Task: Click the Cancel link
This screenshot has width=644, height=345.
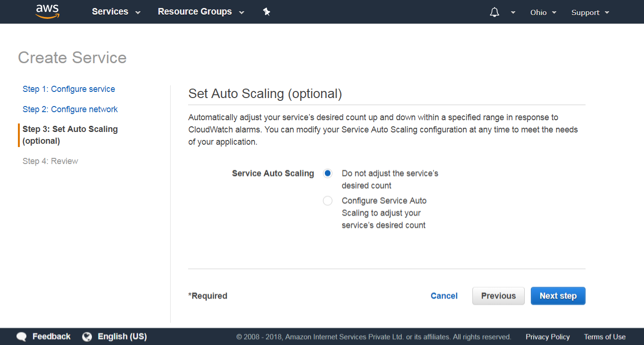Action: 444,296
